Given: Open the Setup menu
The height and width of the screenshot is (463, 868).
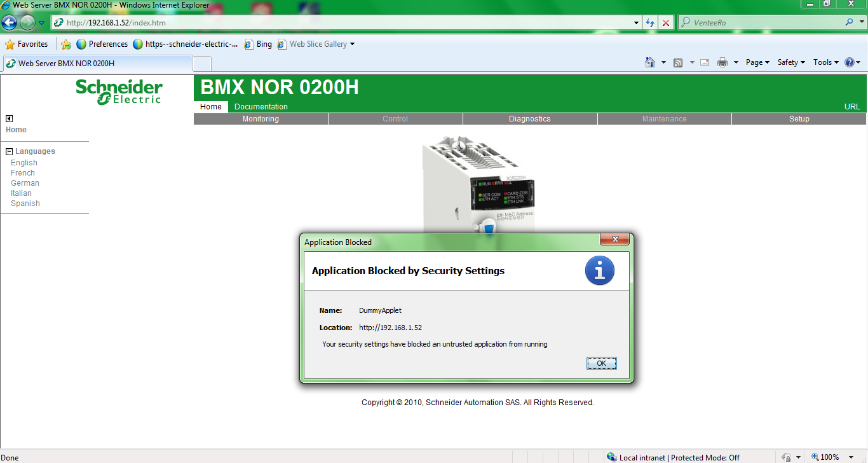Looking at the screenshot, I should tap(799, 119).
